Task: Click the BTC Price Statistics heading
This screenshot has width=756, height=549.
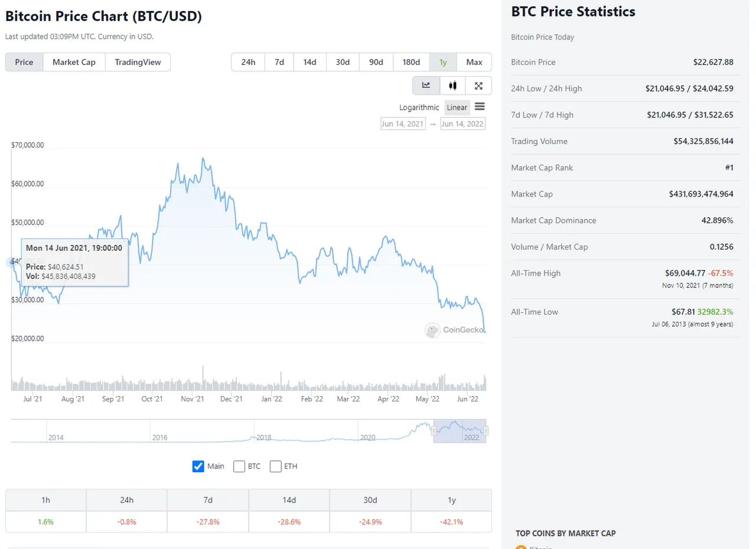Action: coord(573,11)
